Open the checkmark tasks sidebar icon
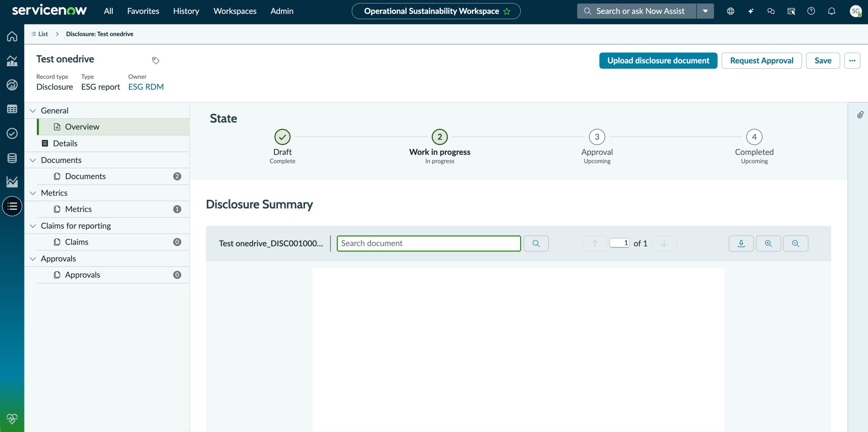The image size is (868, 432). pyautogui.click(x=12, y=133)
